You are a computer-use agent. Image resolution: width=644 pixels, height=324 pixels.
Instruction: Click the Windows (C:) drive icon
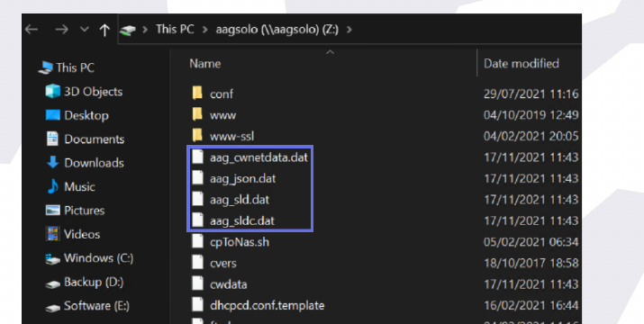click(52, 258)
